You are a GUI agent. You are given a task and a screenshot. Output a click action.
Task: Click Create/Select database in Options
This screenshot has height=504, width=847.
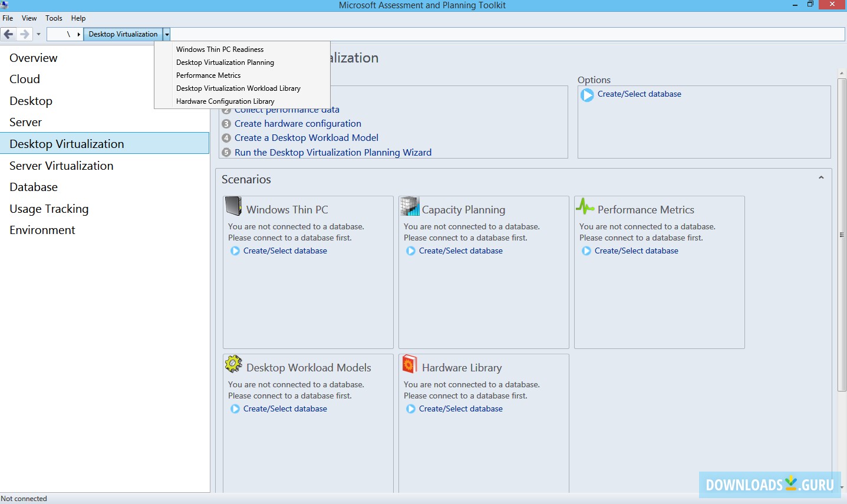pyautogui.click(x=640, y=94)
